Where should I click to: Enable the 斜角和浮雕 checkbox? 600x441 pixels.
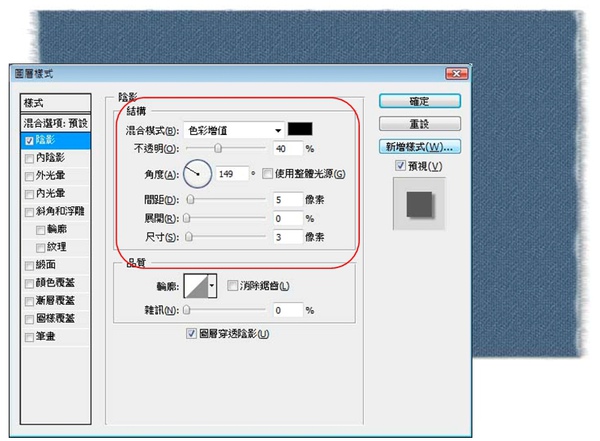29,212
